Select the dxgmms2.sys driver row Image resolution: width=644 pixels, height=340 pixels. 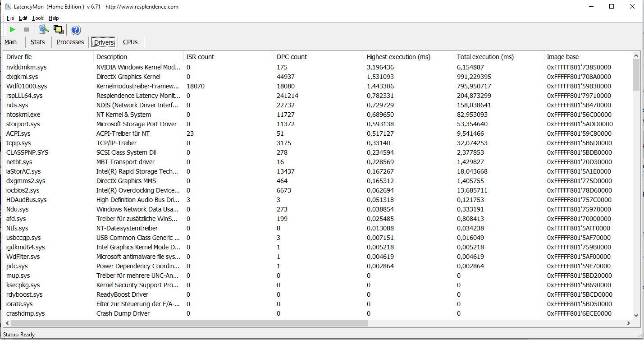318,181
